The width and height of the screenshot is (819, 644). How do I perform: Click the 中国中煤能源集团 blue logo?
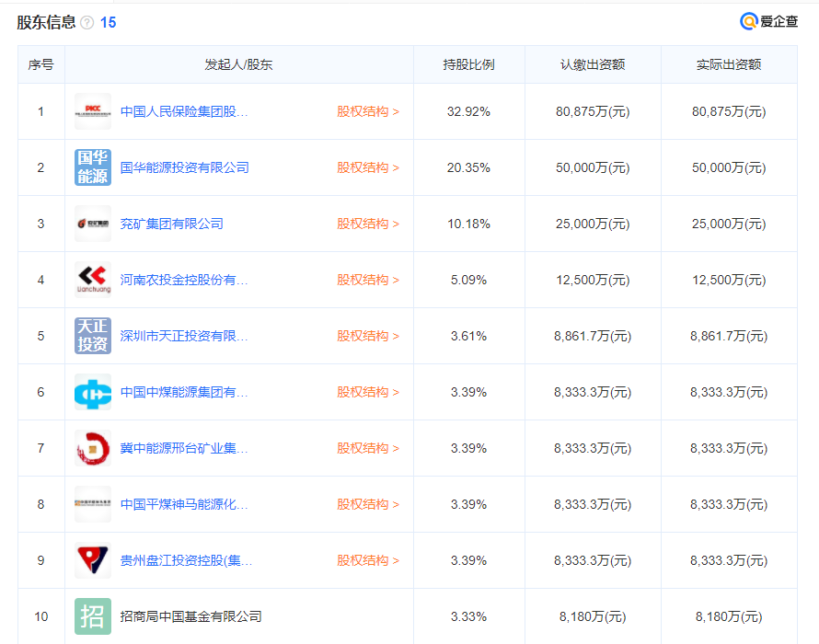coord(92,392)
